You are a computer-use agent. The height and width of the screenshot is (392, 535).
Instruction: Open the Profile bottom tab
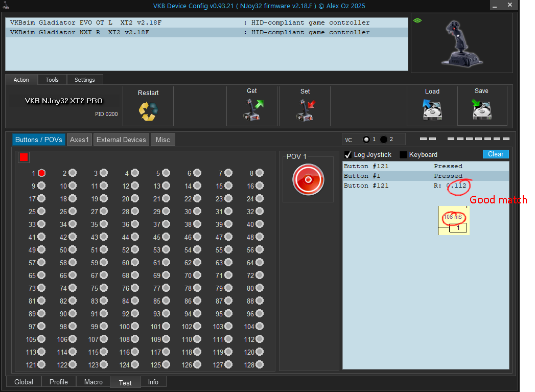[59, 382]
